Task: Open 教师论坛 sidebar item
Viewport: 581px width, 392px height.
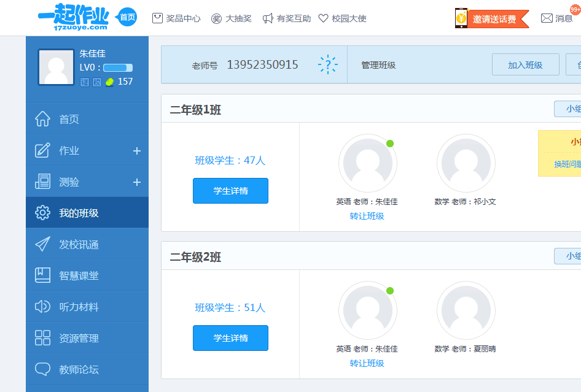Action: tap(87, 369)
